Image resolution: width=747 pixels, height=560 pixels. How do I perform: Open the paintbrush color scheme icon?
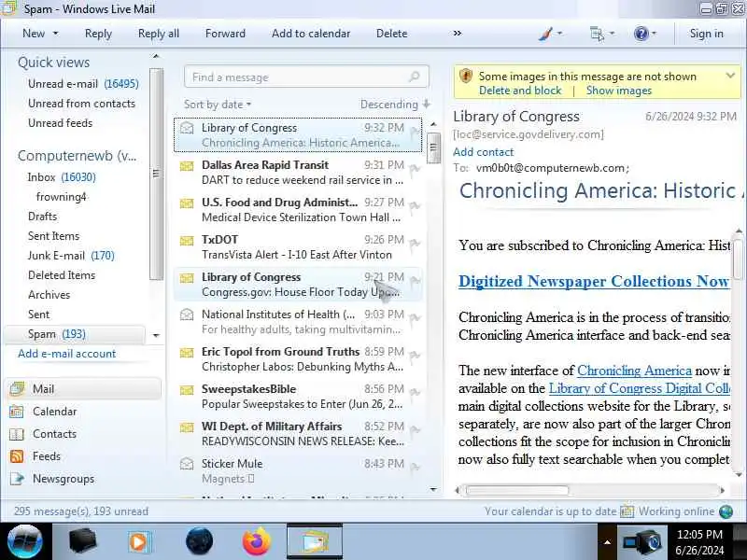click(546, 34)
